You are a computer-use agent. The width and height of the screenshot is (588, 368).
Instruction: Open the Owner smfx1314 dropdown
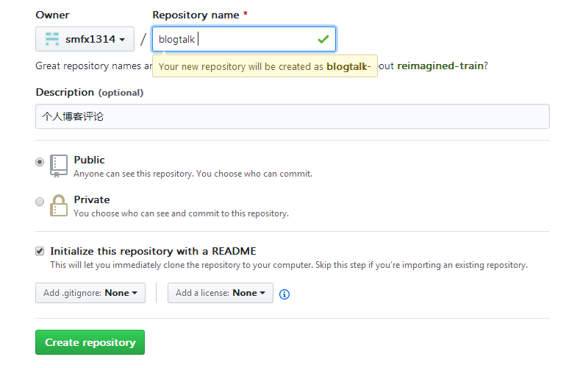pyautogui.click(x=85, y=39)
